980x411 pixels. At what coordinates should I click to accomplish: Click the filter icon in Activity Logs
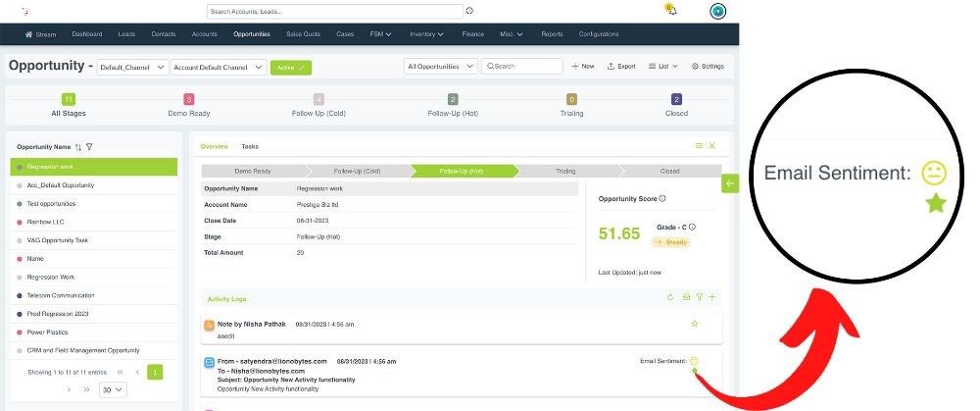(x=699, y=297)
